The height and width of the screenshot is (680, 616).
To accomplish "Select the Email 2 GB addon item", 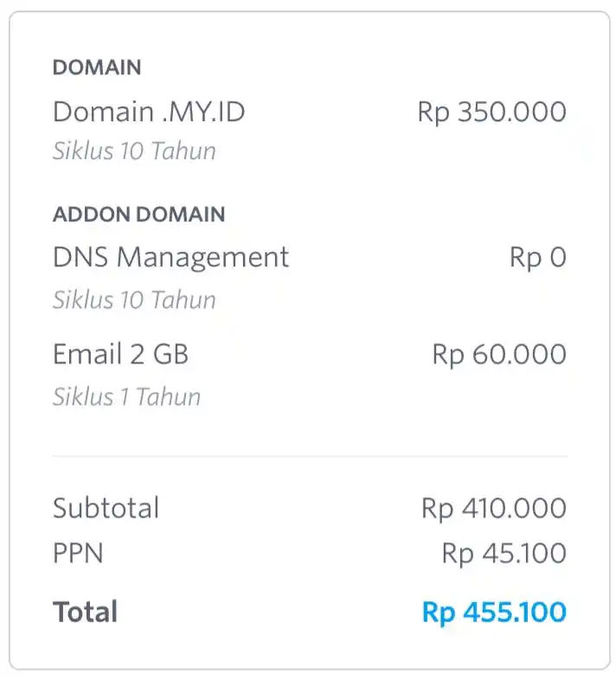I will click(120, 354).
